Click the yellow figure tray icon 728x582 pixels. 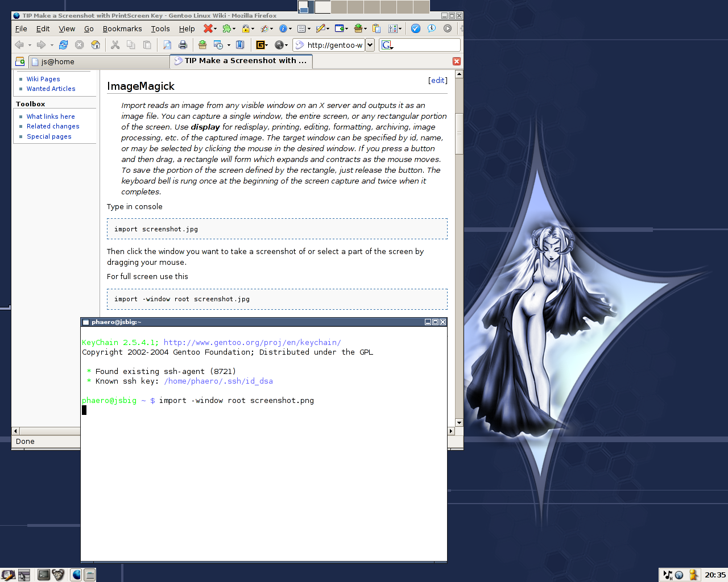click(693, 575)
